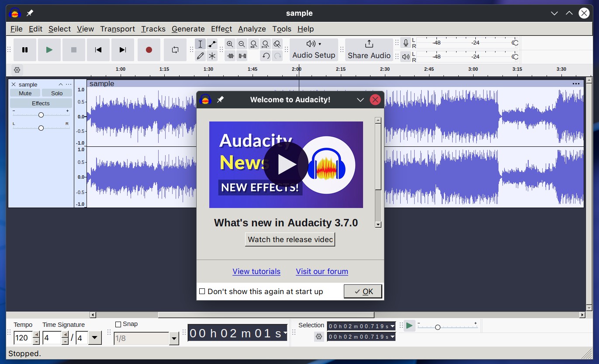Skip to end of the project
The width and height of the screenshot is (599, 364).
pos(123,50)
